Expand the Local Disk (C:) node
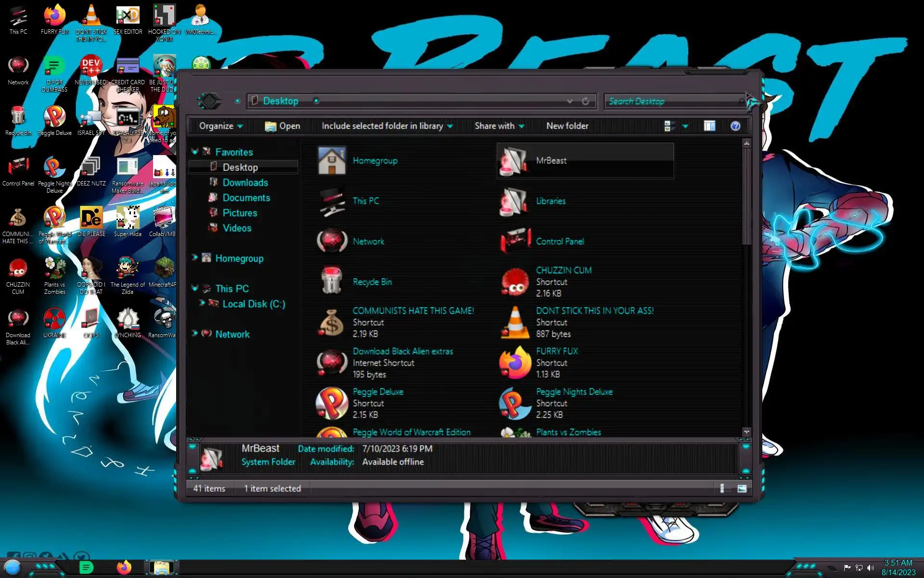 point(202,303)
